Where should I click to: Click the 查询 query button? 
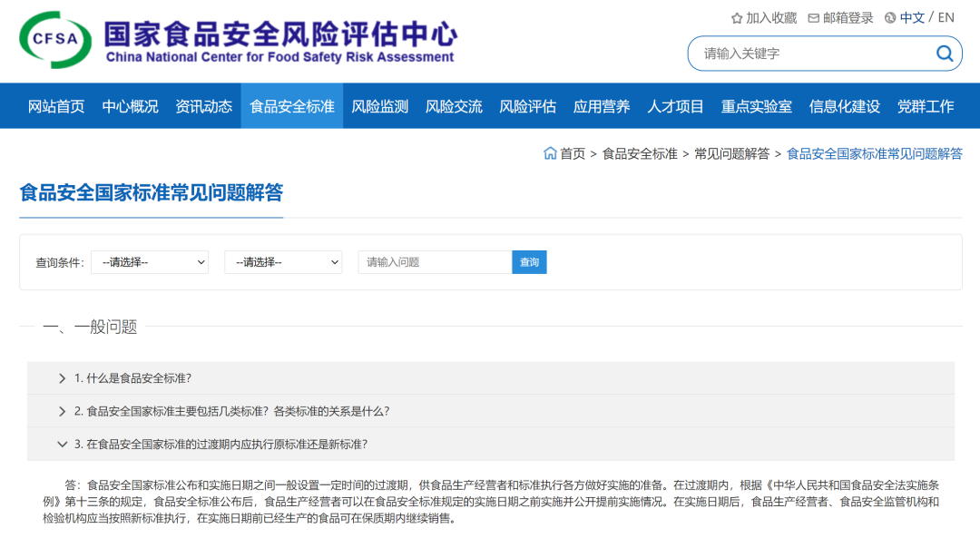pyautogui.click(x=529, y=261)
